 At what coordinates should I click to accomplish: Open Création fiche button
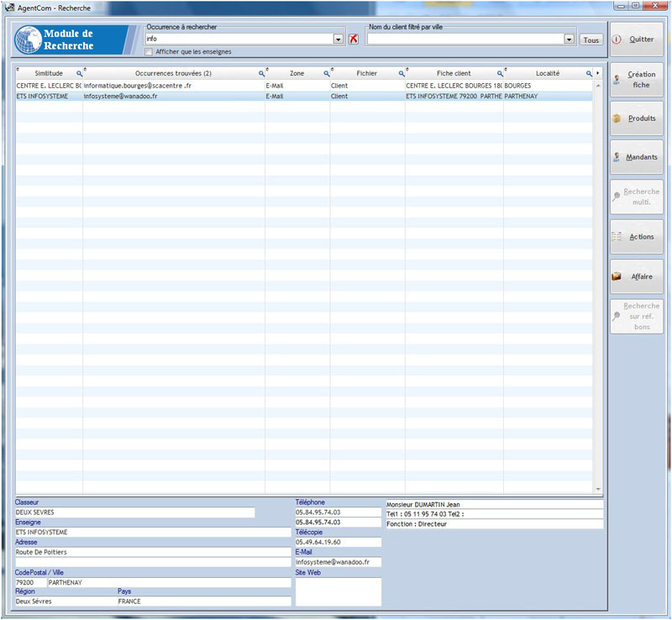tap(637, 80)
